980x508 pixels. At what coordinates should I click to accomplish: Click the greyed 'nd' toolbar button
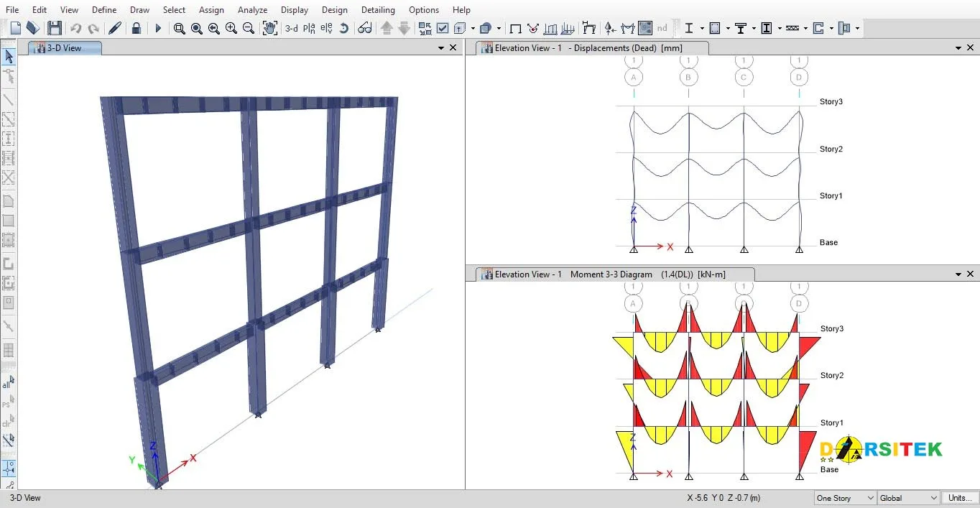pyautogui.click(x=662, y=28)
